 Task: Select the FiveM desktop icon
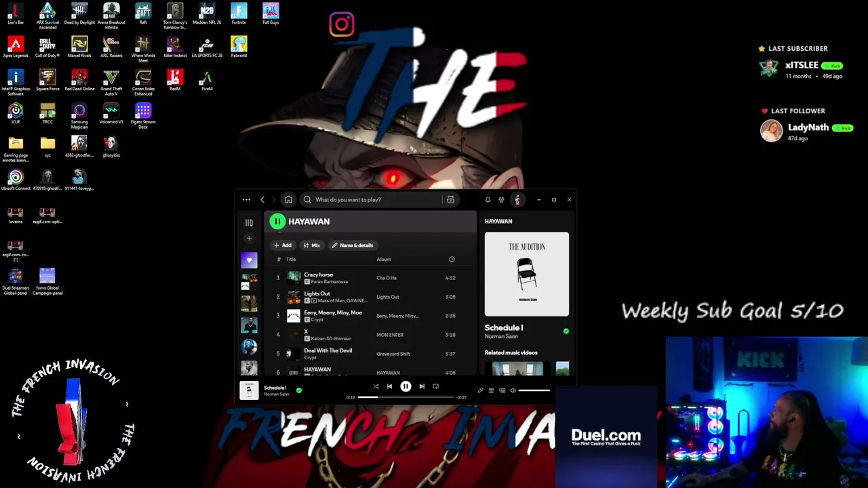pyautogui.click(x=207, y=80)
